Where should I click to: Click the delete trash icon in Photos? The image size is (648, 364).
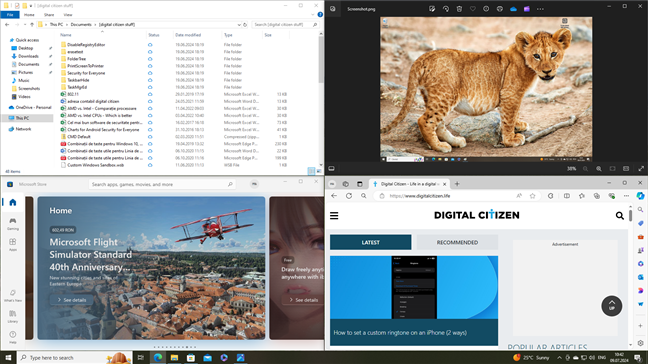(x=459, y=9)
